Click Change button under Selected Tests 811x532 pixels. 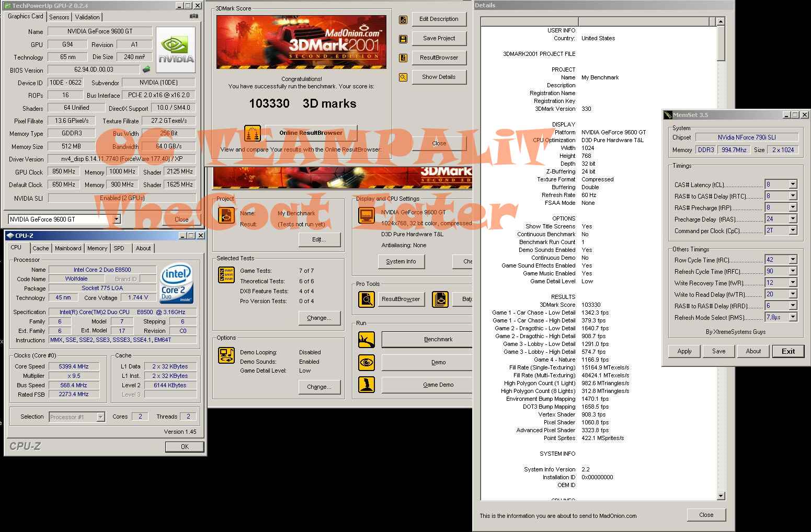[319, 318]
